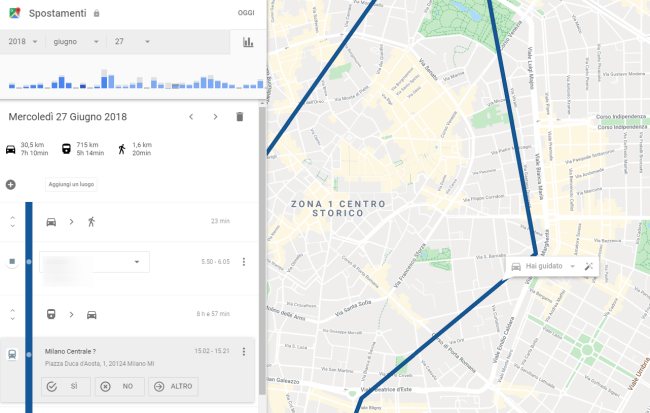Open three-dot menu for Milano Centrale stop

(244, 352)
